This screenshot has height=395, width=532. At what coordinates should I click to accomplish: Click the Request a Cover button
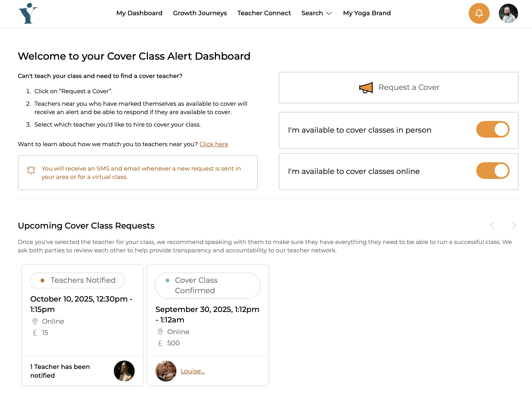coord(398,88)
